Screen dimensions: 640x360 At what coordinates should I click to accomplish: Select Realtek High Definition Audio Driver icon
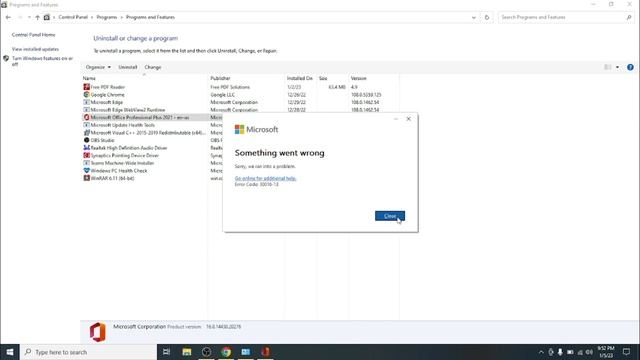[87, 148]
